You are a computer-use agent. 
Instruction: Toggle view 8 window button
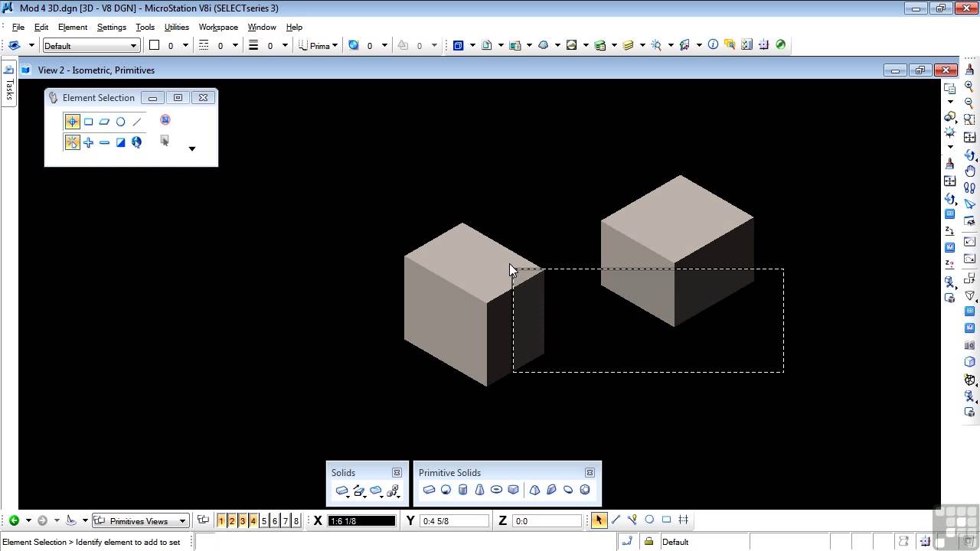[296, 521]
